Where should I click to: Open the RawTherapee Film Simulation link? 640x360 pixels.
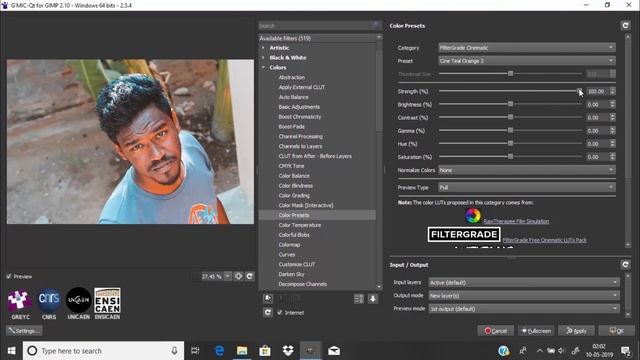(516, 221)
